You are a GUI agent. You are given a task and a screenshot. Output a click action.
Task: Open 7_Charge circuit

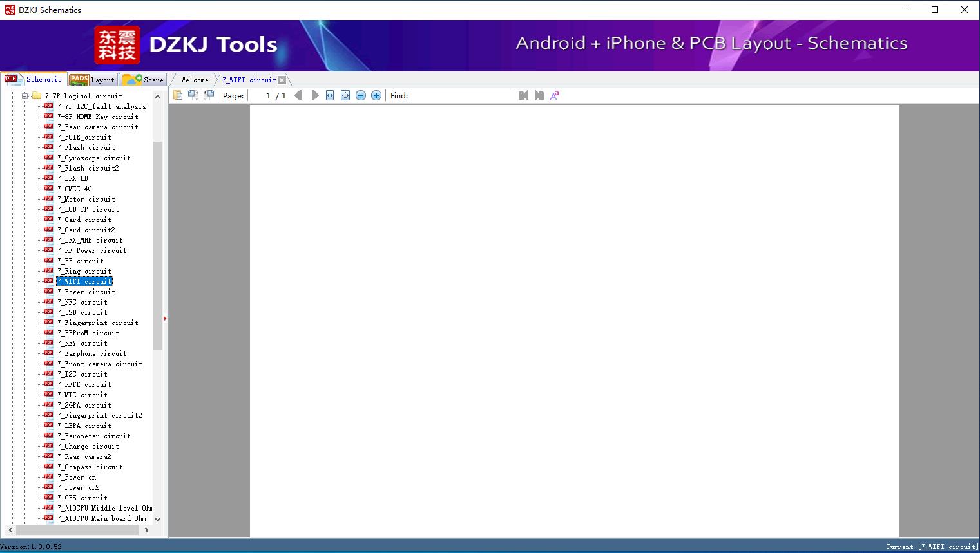[88, 446]
